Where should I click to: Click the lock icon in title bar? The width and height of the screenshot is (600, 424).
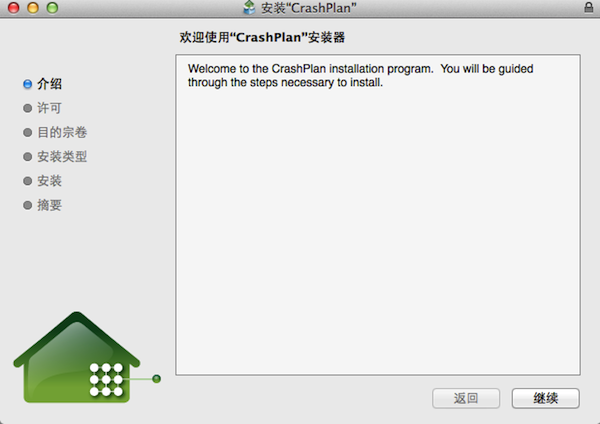589,7
